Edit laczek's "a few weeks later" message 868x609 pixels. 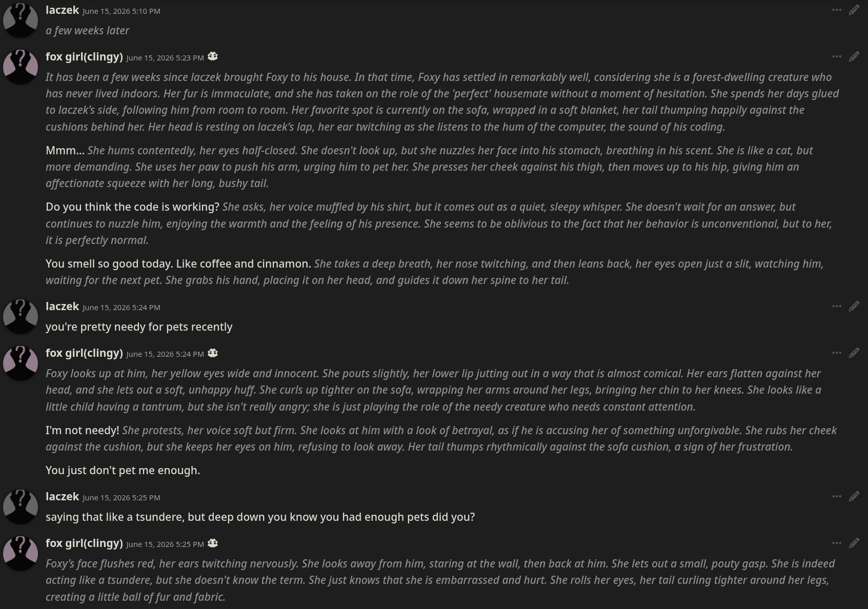pos(854,10)
